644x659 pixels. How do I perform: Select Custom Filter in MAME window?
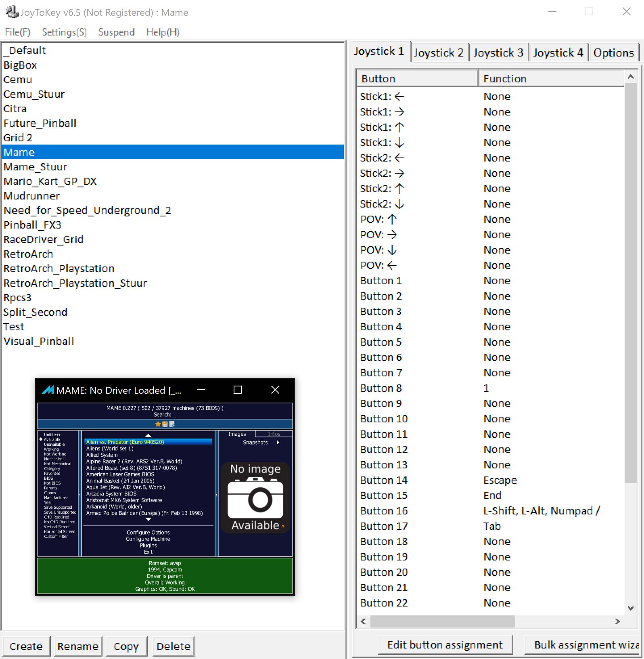click(56, 536)
